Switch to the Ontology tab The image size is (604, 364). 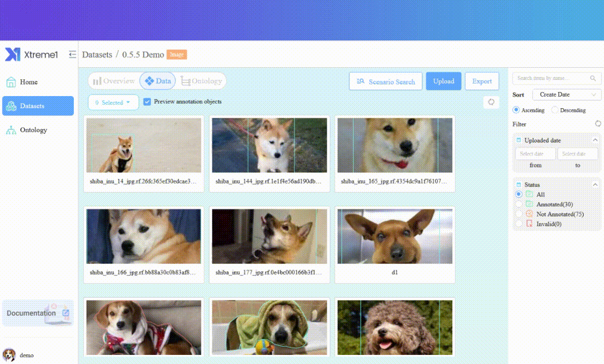point(201,81)
